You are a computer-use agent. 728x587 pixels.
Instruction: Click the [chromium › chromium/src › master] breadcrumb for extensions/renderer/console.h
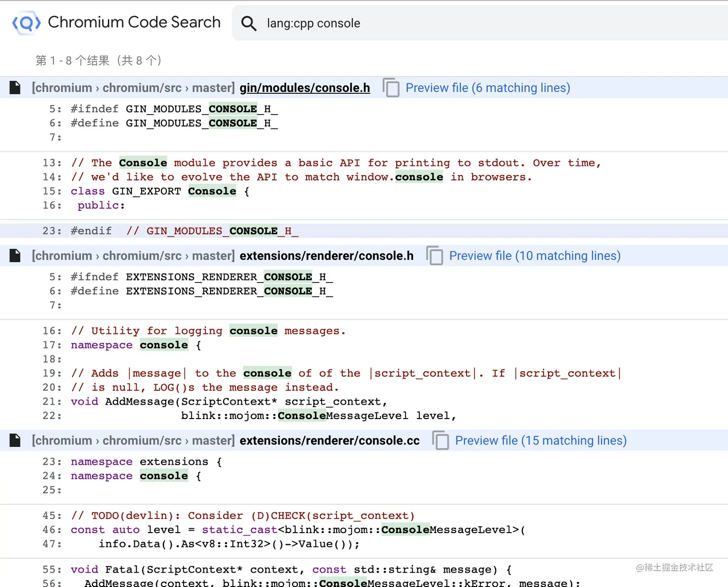click(133, 255)
